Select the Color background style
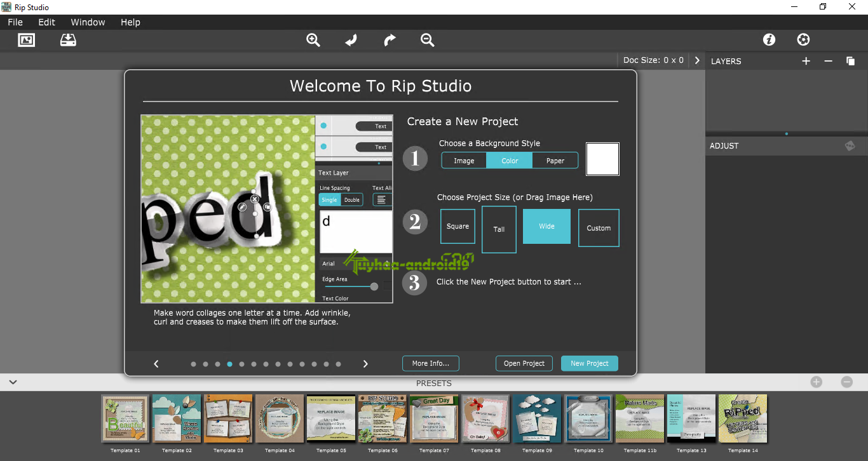The width and height of the screenshot is (868, 461). [x=510, y=161]
